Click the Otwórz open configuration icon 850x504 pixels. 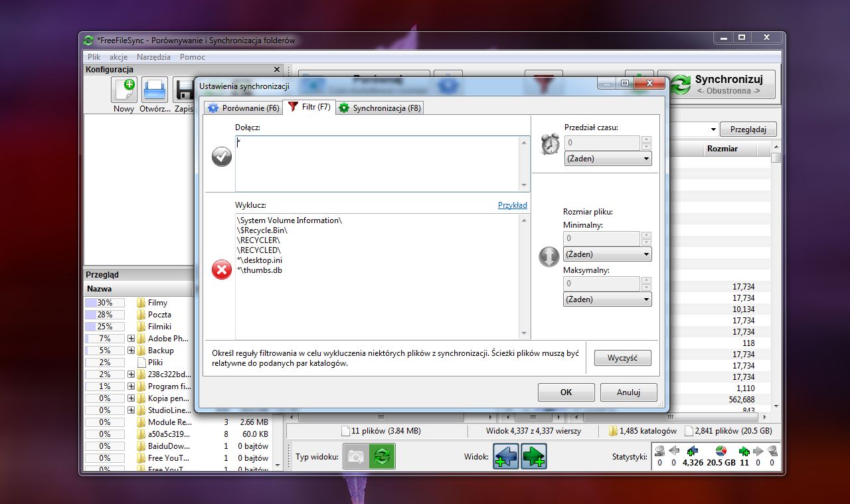[x=155, y=90]
